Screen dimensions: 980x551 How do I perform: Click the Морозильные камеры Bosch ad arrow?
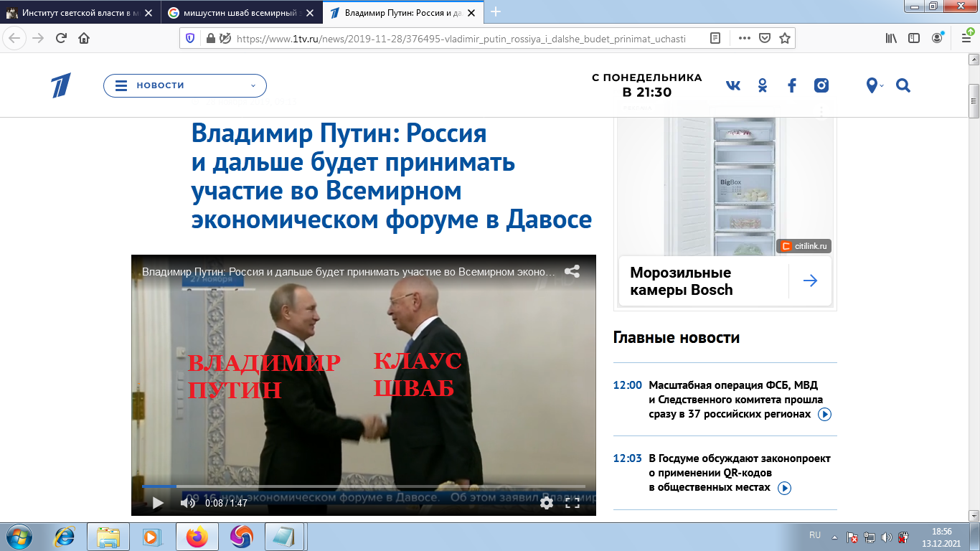[811, 281]
